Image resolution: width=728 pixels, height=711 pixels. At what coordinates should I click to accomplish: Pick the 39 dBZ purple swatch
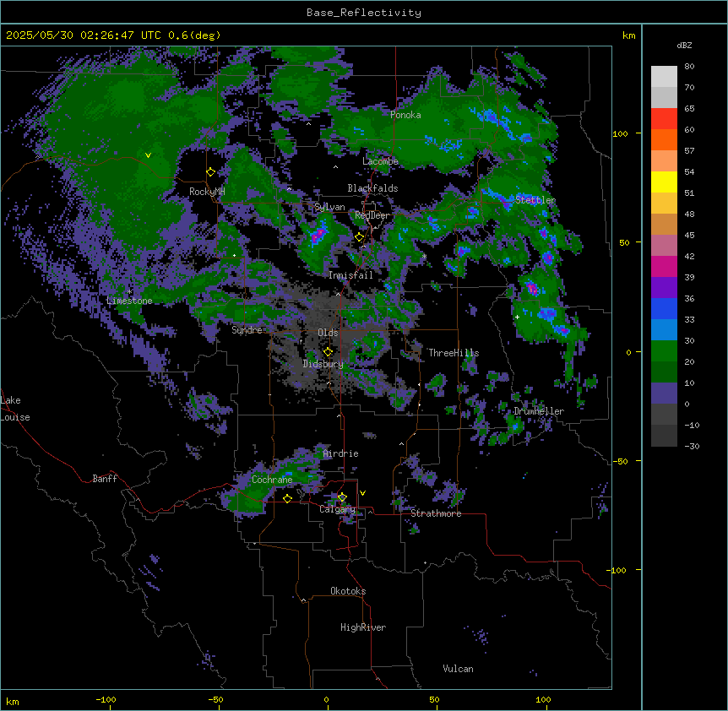tap(664, 287)
